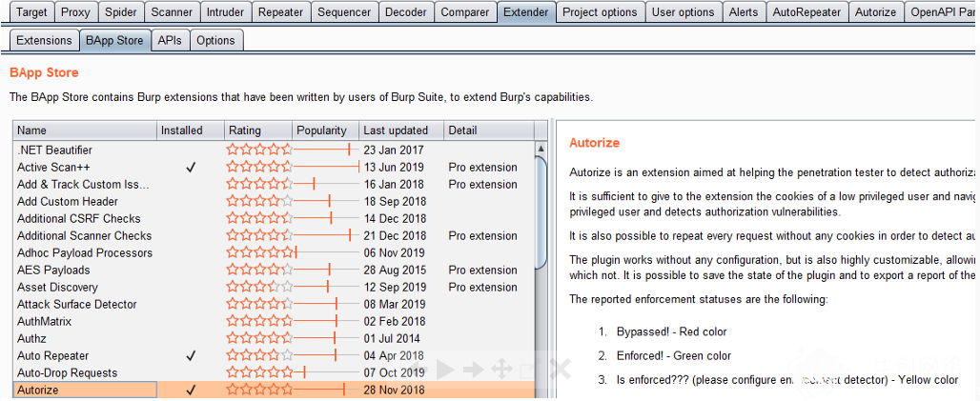Open the Sequencer tab
The height and width of the screenshot is (401, 980).
pyautogui.click(x=344, y=11)
